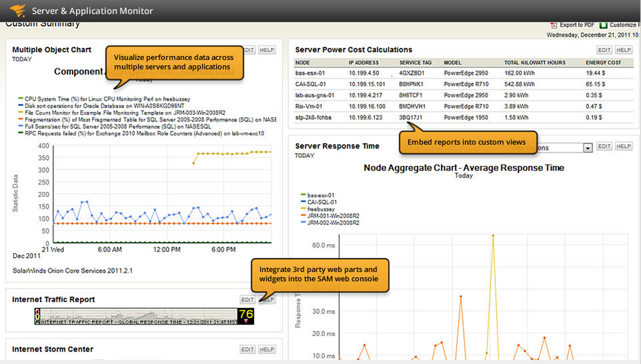Click the Internet Traffic Report index 76 badge
This screenshot has width=641, height=364.
246,316
